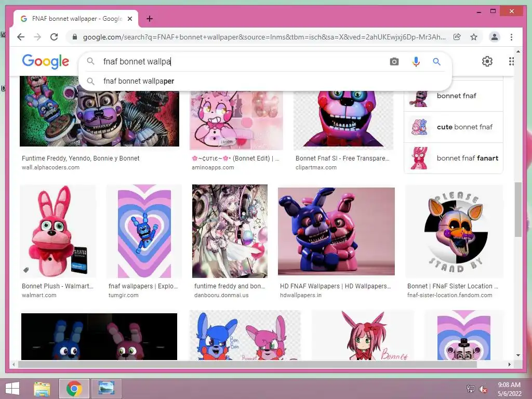Click the product tag icon on Walmart image
Image resolution: width=532 pixels, height=399 pixels.
tap(26, 270)
